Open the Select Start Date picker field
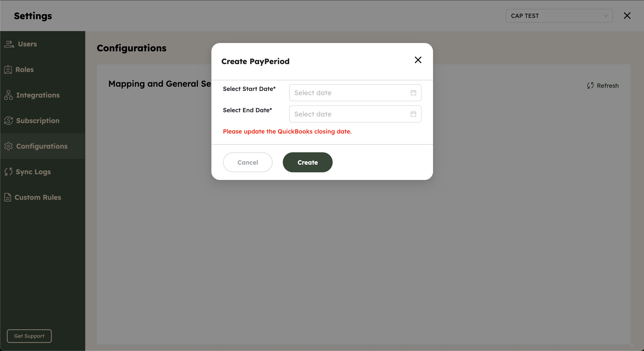Screen dimensions: 644x351 (345, 92)
